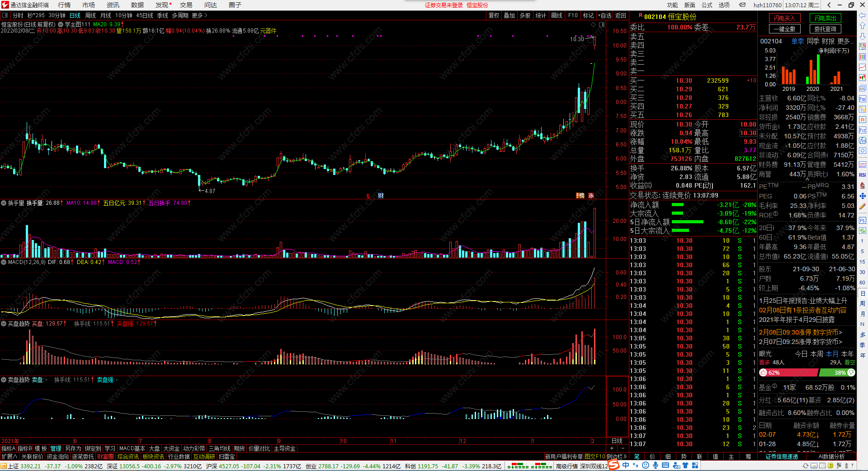Image resolution: width=868 pixels, height=471 pixels.
Task: Open the mail message icon in title bar
Action: coord(742,5)
